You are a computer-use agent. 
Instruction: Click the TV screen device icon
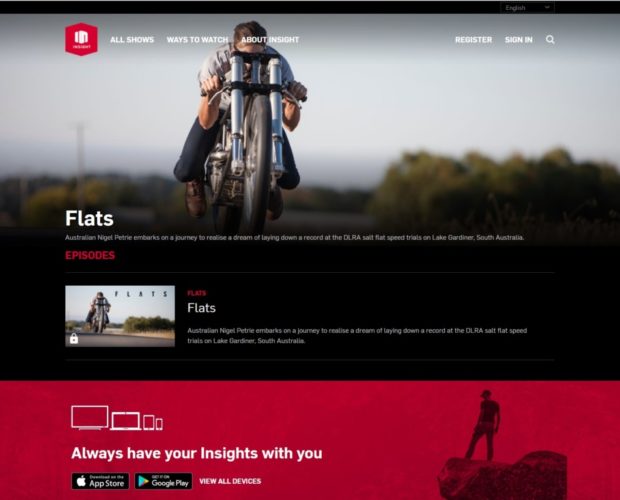point(90,417)
